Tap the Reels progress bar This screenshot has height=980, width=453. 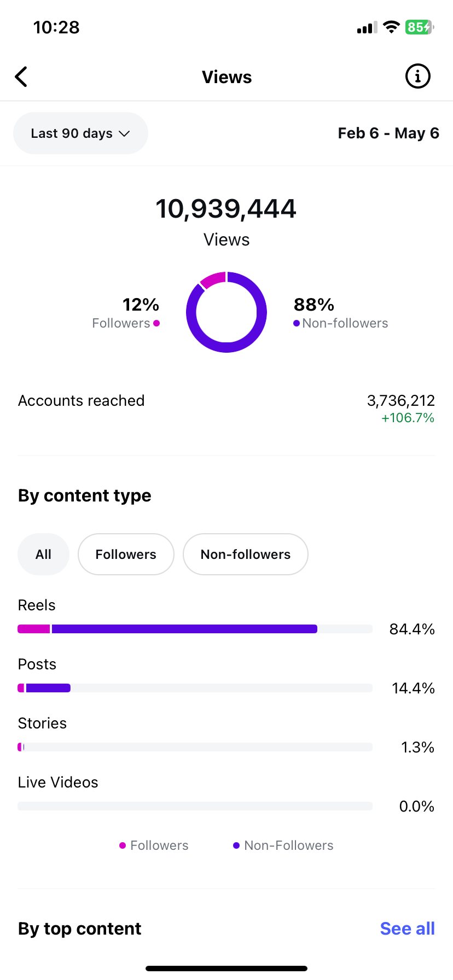click(195, 629)
